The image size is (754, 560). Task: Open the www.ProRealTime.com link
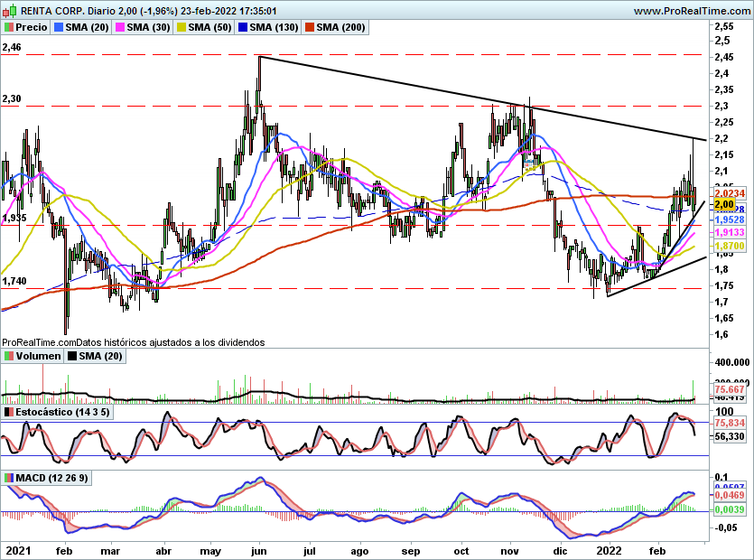[692, 11]
